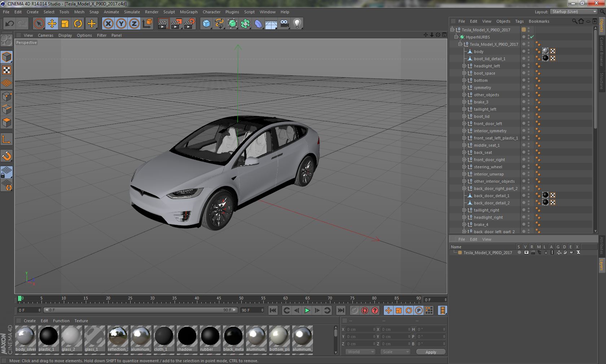
Task: Go to end of animation
Action: [x=341, y=310]
